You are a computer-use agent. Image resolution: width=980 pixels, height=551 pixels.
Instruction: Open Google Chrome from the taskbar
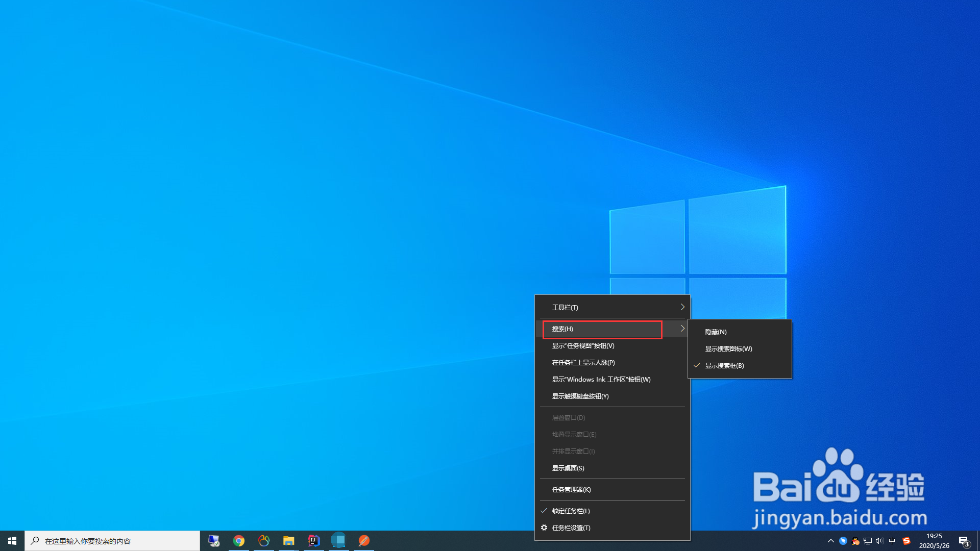click(x=239, y=540)
